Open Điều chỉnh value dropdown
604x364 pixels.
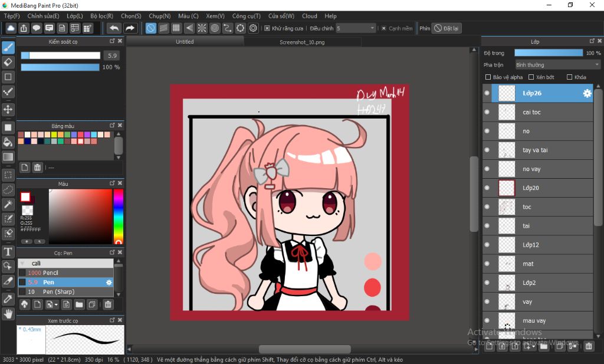[356, 28]
